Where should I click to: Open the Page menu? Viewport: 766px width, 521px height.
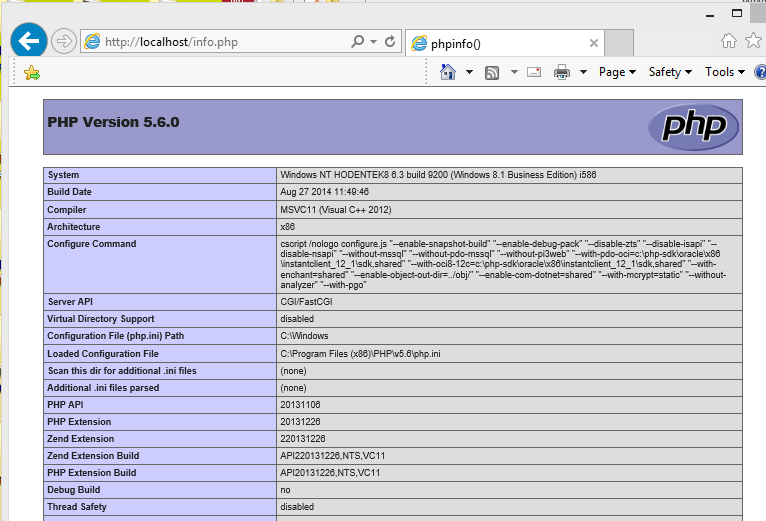(617, 72)
